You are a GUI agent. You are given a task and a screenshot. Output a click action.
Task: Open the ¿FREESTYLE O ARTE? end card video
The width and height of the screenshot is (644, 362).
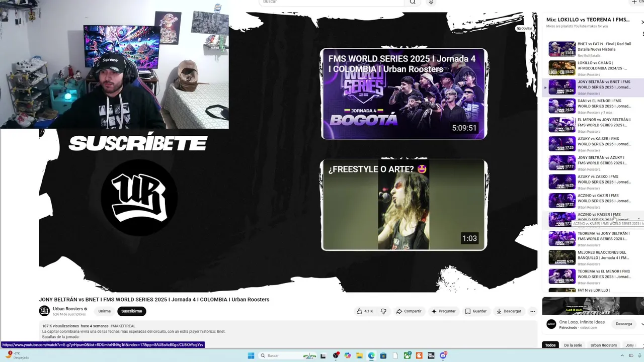(404, 205)
